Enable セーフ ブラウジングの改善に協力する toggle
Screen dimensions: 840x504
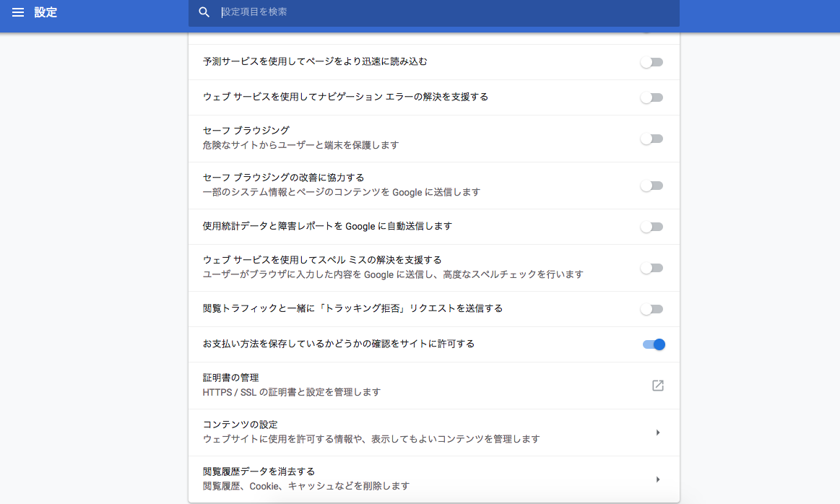(x=651, y=186)
